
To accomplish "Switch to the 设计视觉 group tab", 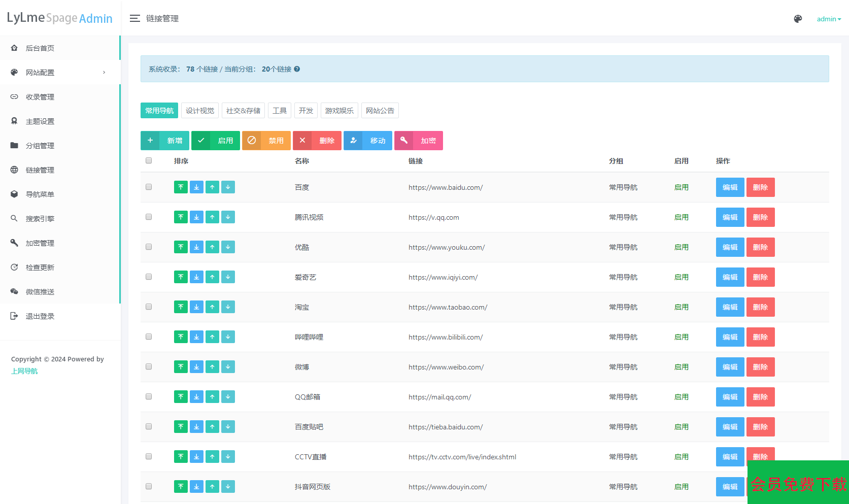I will pos(200,111).
